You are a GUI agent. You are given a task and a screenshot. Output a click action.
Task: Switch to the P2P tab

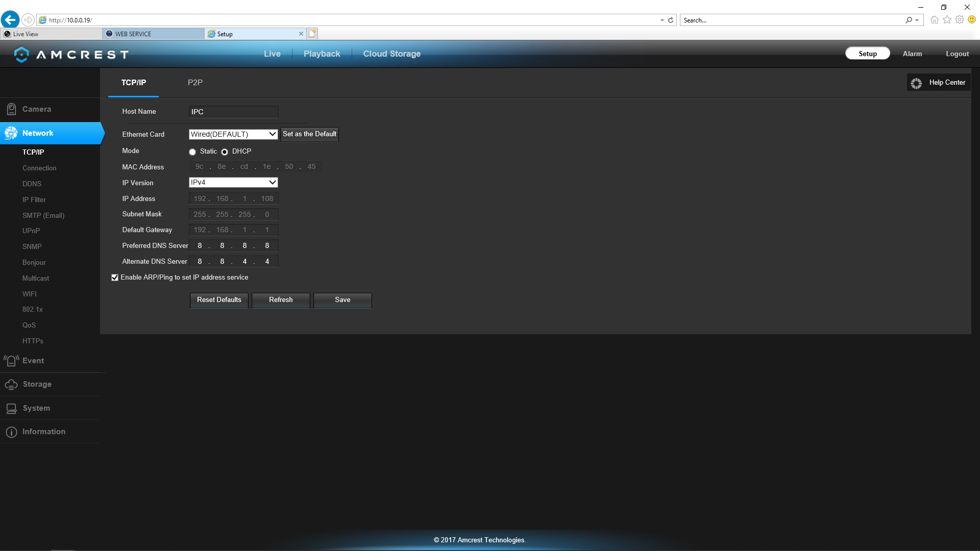point(195,83)
